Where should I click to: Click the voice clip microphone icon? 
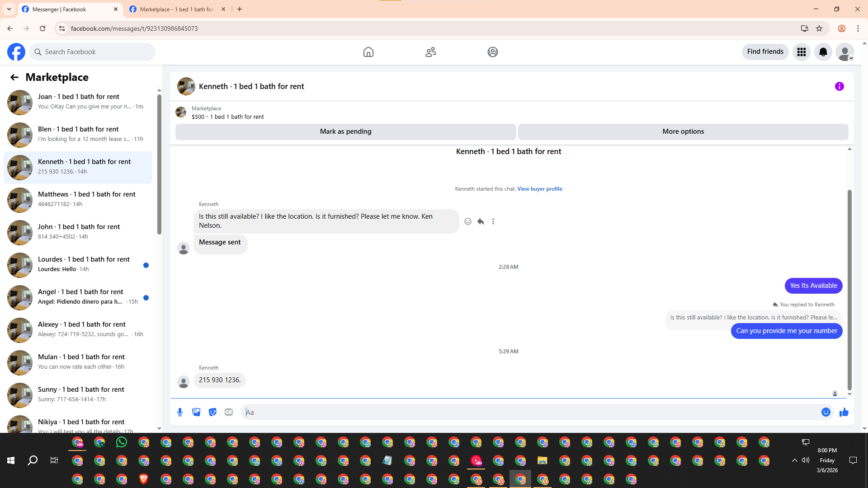point(180,412)
